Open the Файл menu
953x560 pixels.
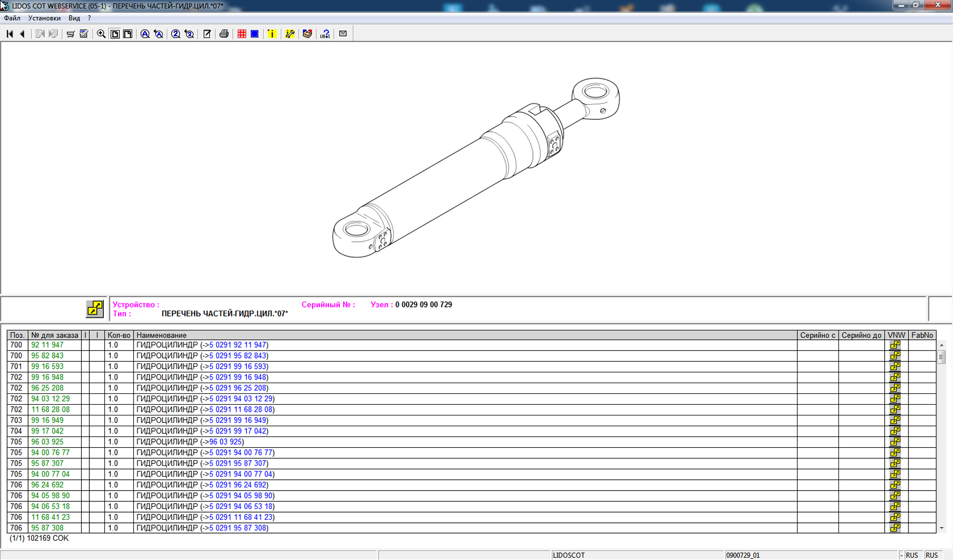click(12, 18)
